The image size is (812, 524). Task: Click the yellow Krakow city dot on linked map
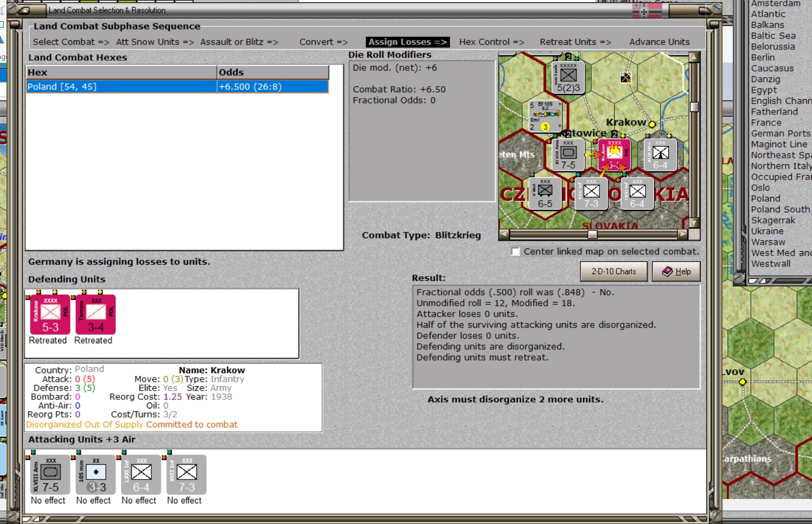[652, 124]
